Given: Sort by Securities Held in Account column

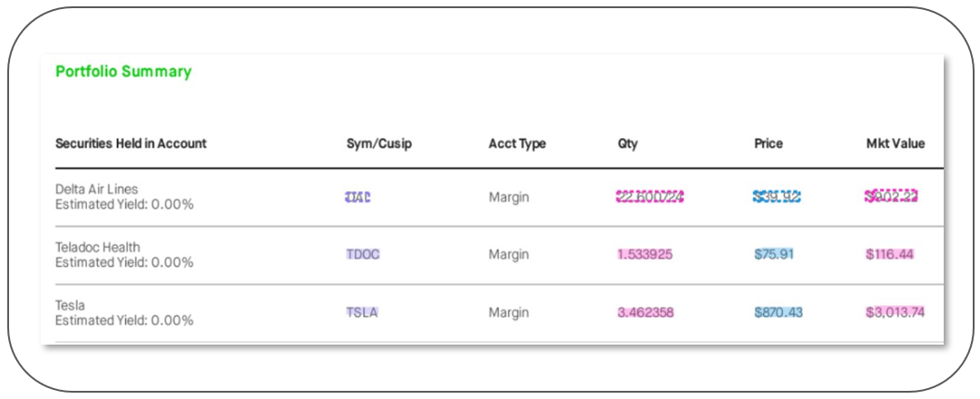Looking at the screenshot, I should (x=131, y=143).
